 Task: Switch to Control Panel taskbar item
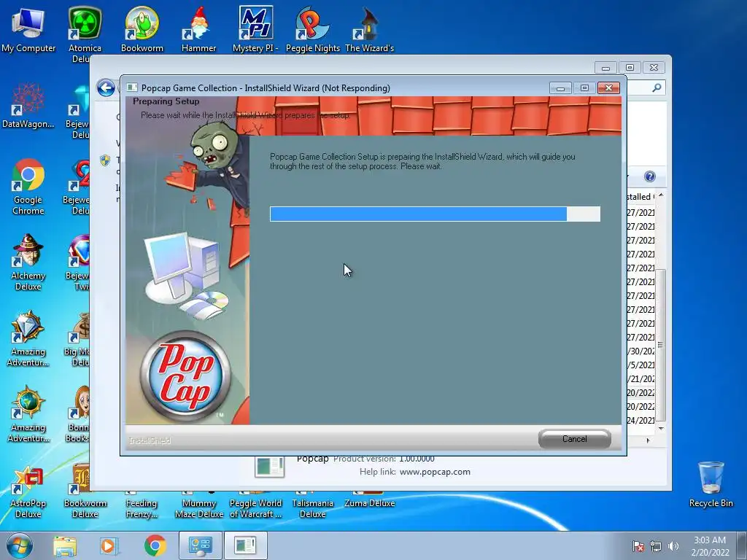tap(201, 545)
